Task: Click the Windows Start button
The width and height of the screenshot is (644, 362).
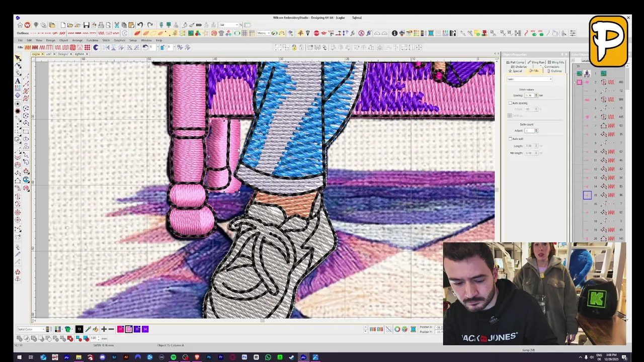Action: click(x=19, y=357)
